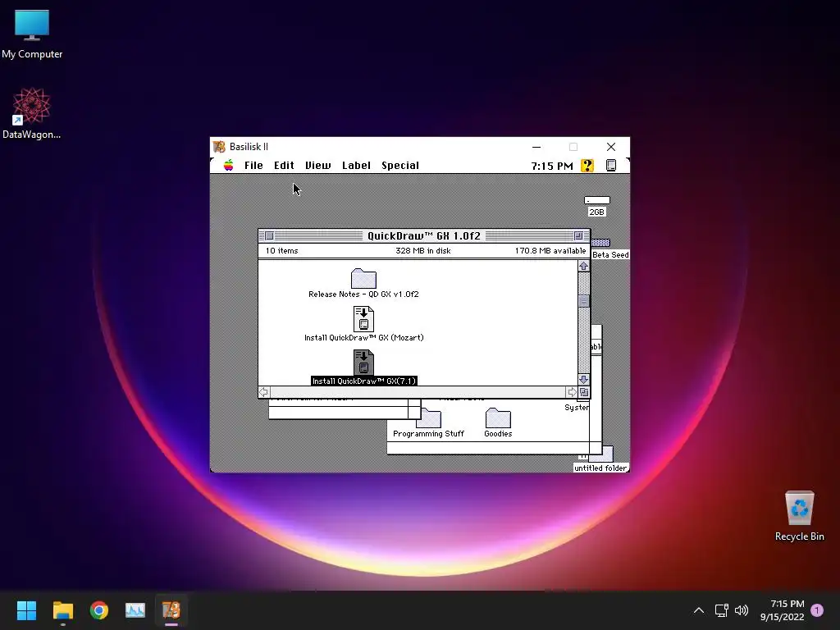Select the untitled folder on Mac desktop
Viewport: 840px width, 630px height.
[x=600, y=454]
